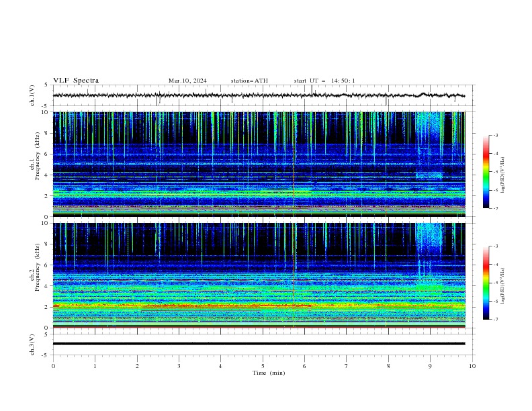
Task: Click the '-7' label on ch.2 colorbar
Action: 496,319
